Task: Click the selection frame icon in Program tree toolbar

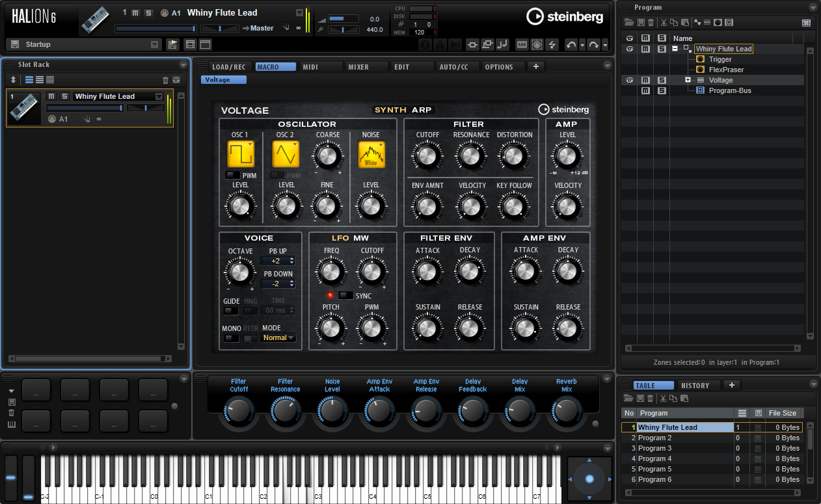Action: click(x=807, y=22)
